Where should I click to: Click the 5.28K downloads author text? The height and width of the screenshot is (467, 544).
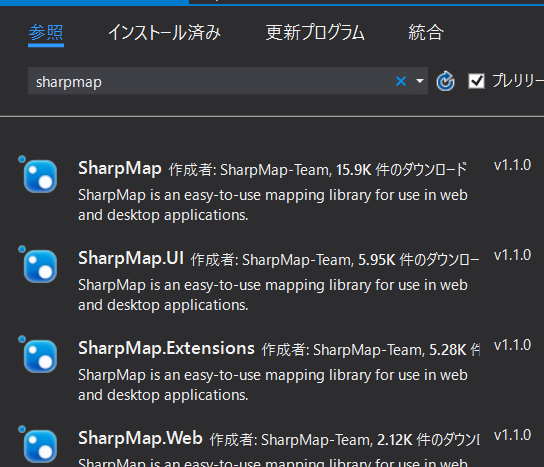371,350
